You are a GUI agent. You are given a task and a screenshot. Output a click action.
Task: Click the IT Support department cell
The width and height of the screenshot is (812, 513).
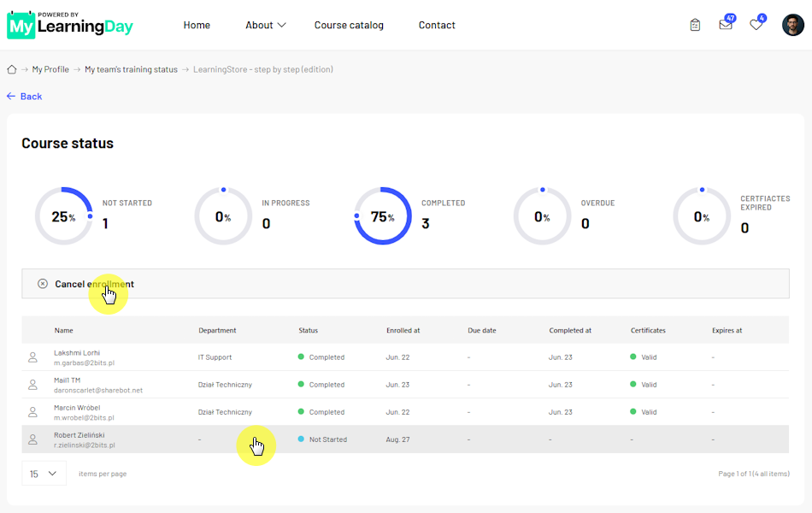coord(215,357)
